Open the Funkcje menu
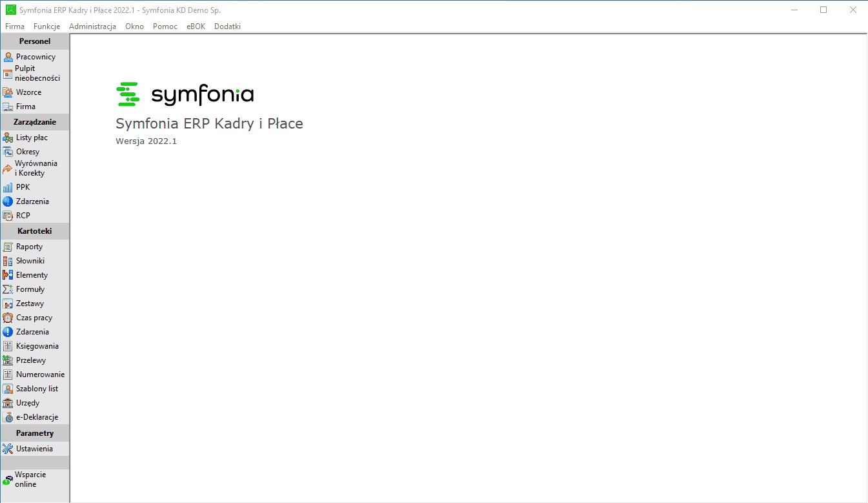This screenshot has height=503, width=868. 47,26
